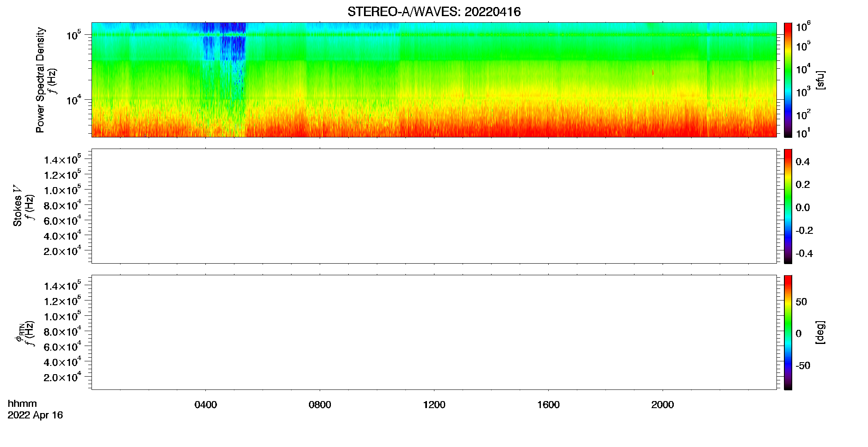This screenshot has height=447, width=868.
Task: Click the [sfu] color bar unit label
Action: pos(820,80)
